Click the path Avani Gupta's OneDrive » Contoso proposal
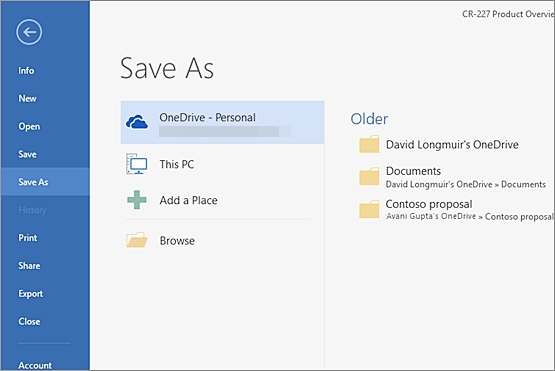This screenshot has height=371, width=555. coord(469,216)
